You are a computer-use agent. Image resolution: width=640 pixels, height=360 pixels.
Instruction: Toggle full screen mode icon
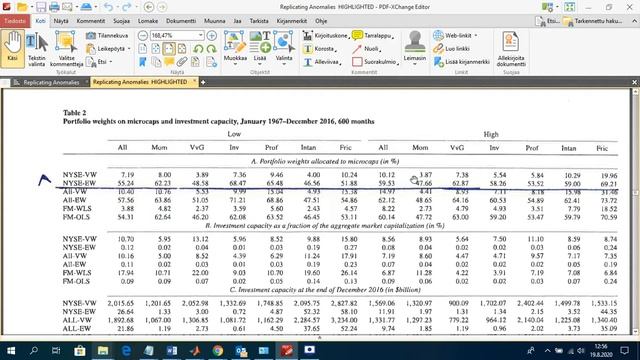pos(570,7)
